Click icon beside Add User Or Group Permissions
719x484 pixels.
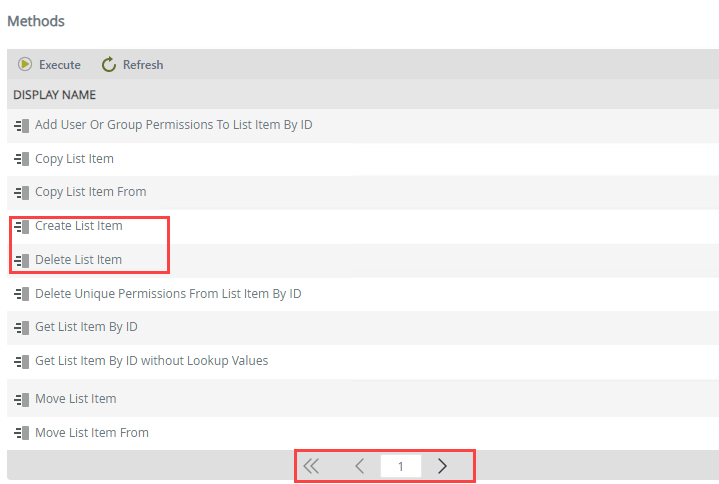pos(22,125)
